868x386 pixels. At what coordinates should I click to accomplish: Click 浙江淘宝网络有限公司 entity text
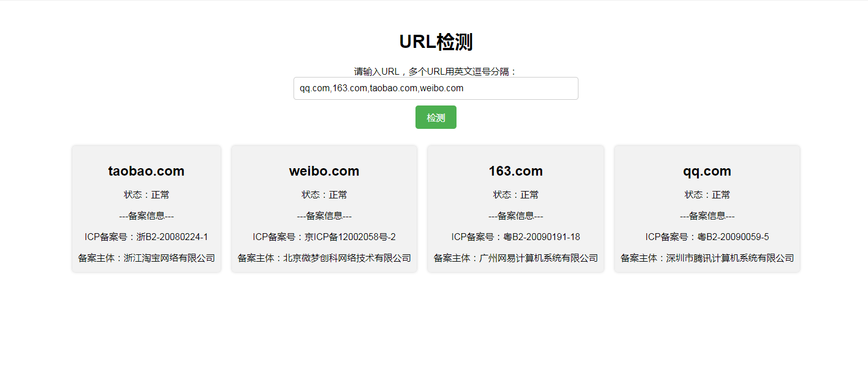click(x=169, y=258)
